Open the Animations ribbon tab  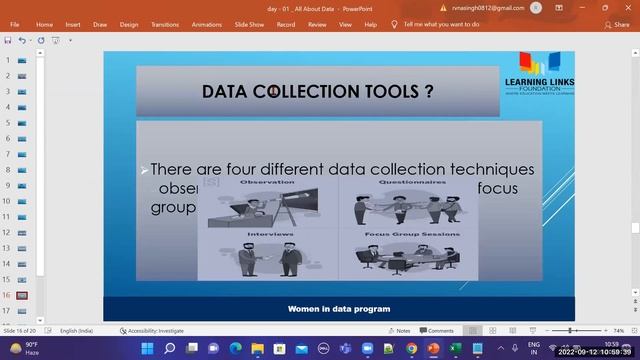click(x=207, y=24)
